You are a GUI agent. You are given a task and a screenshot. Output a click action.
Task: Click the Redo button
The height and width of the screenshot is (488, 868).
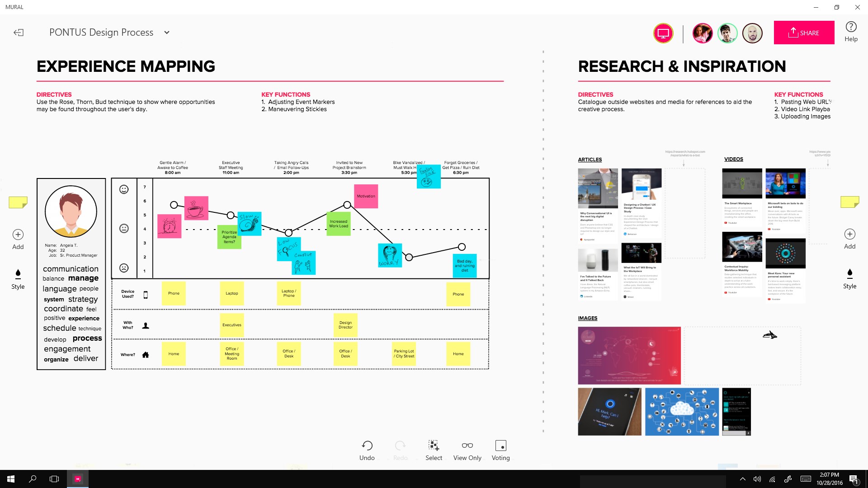pyautogui.click(x=400, y=446)
